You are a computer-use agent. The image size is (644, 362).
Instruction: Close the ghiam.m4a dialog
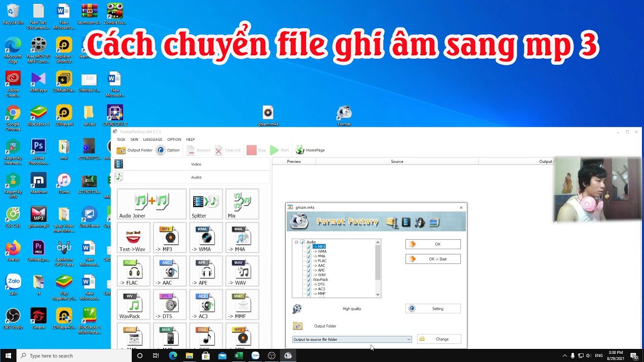[461, 207]
